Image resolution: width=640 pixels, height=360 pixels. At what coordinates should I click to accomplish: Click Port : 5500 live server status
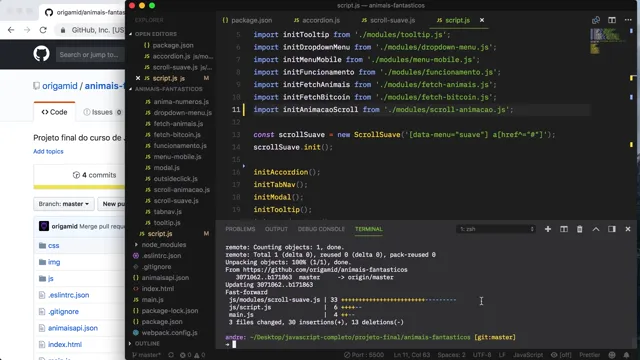click(x=364, y=355)
